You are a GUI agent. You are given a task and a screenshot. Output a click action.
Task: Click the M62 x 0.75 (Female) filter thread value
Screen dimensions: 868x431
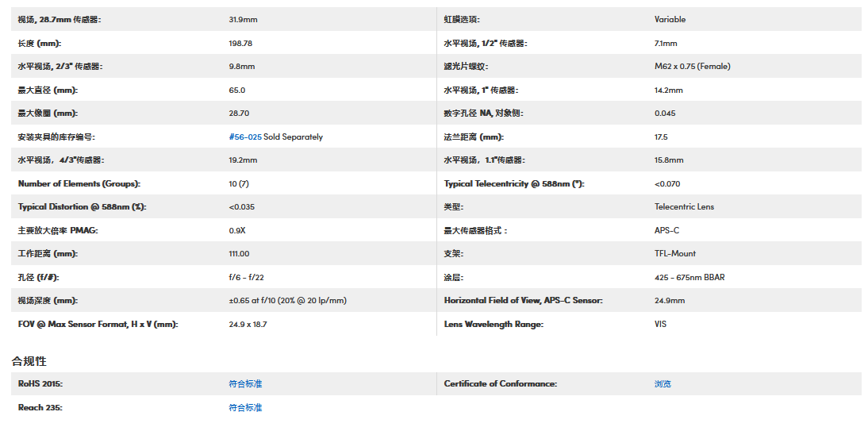pyautogui.click(x=692, y=67)
